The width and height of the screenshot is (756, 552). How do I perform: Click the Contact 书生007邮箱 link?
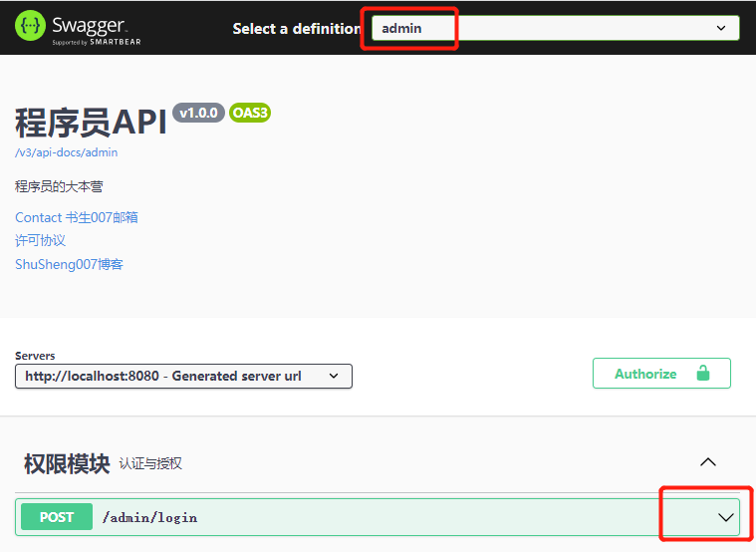(77, 217)
